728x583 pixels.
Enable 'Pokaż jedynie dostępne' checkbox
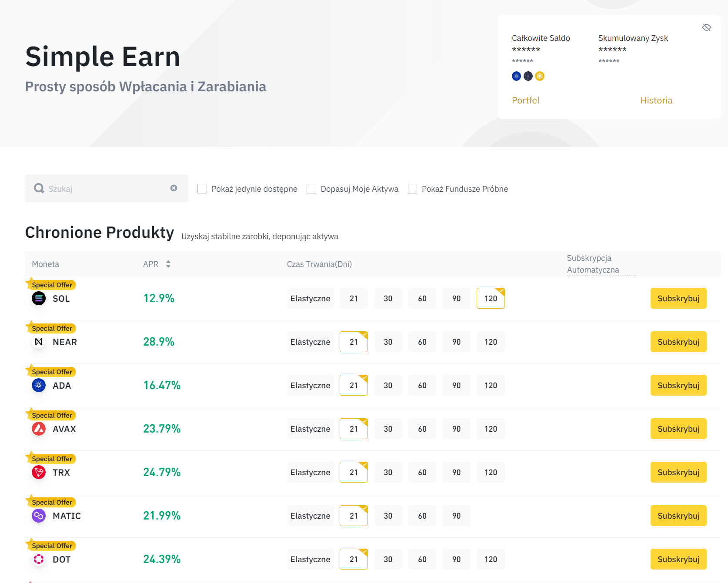pyautogui.click(x=202, y=189)
